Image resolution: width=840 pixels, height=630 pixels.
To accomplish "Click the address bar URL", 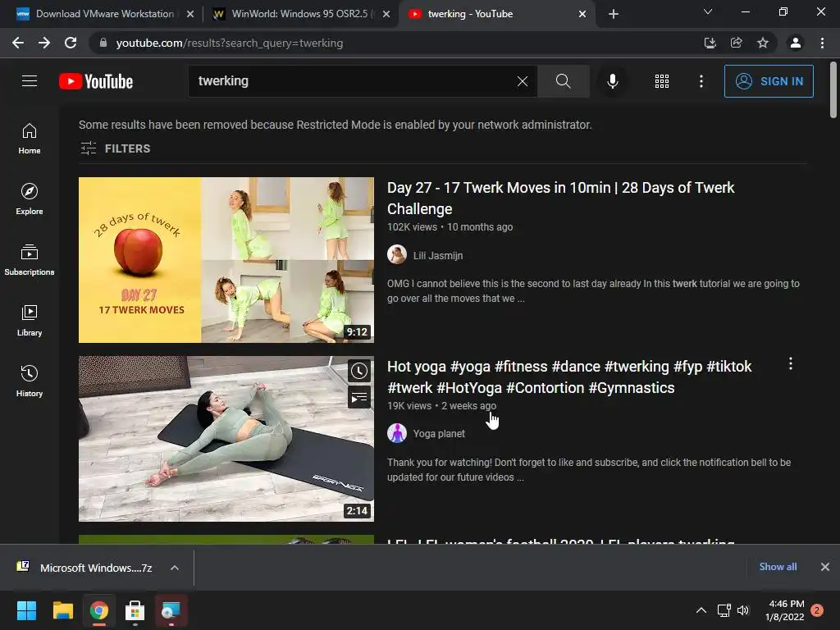I will (230, 43).
